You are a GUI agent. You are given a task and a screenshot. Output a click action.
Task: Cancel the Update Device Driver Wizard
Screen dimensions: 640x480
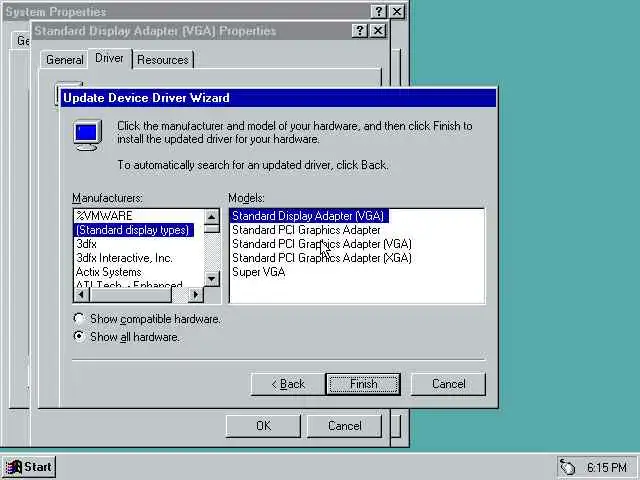[x=448, y=384]
